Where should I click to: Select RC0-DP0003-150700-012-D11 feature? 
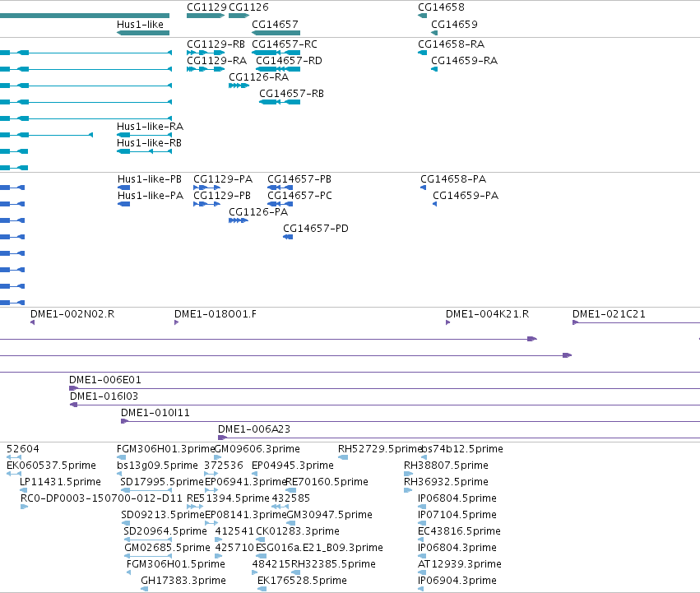tap(101, 498)
